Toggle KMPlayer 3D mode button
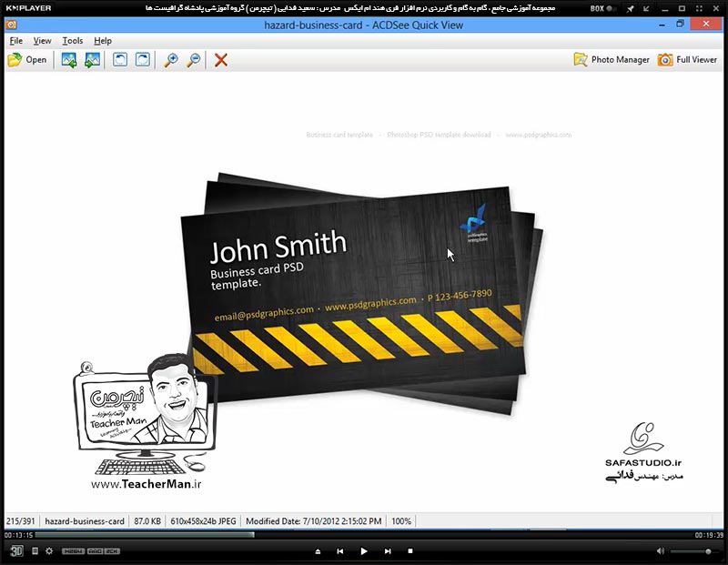Screen dimensions: 728x565 point(16,551)
